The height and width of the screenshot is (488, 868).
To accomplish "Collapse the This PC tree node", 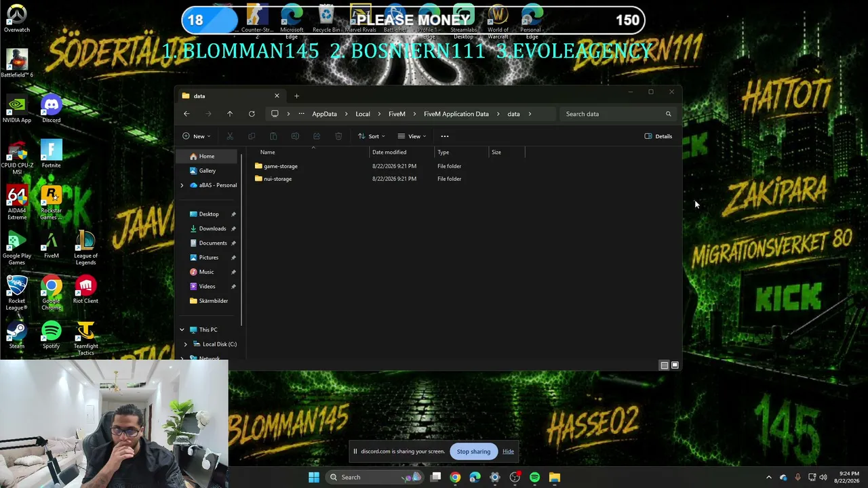I will [x=182, y=330].
